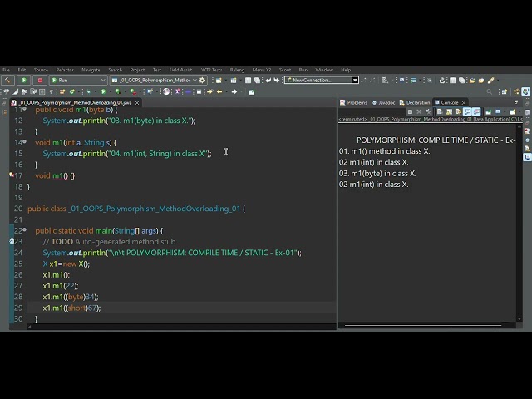Image resolution: width=532 pixels, height=399 pixels.
Task: Navigate Forward with right arrow
Action: tap(234, 91)
